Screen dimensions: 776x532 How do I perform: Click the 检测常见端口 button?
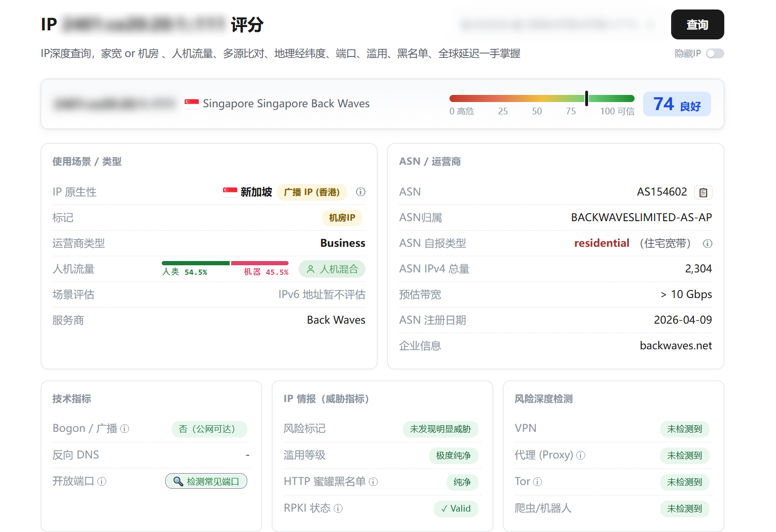tap(206, 481)
